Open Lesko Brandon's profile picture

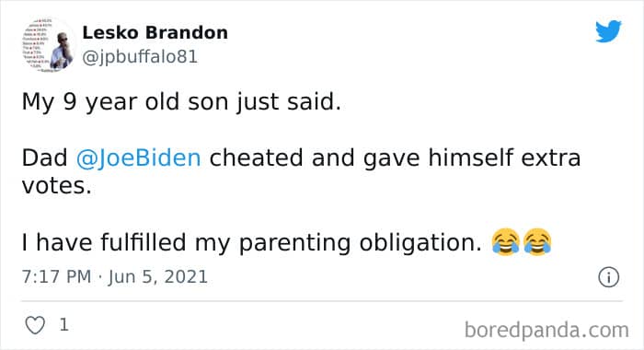(x=49, y=45)
